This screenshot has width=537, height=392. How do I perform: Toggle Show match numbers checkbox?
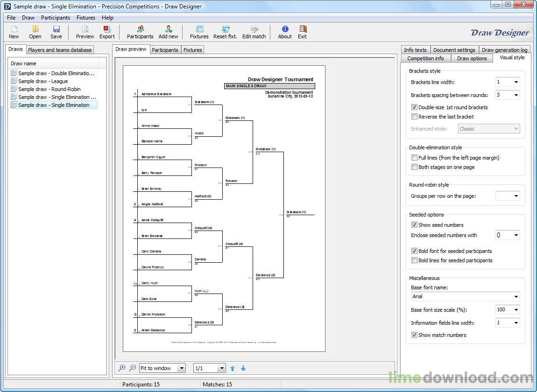click(x=414, y=335)
